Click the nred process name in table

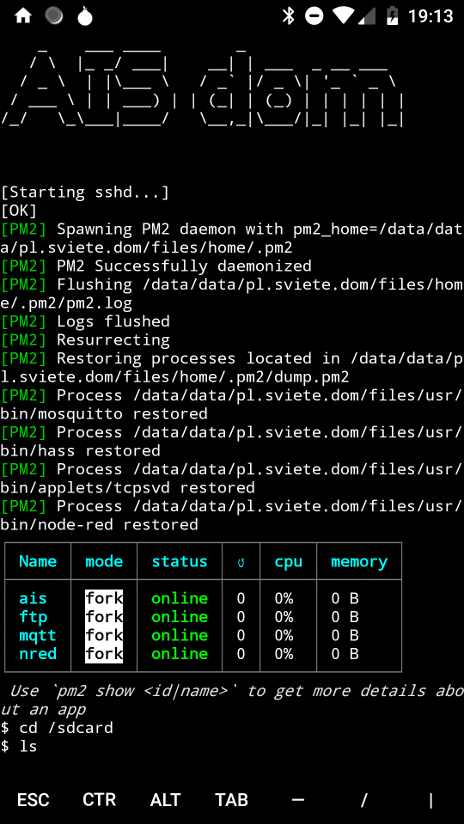38,654
